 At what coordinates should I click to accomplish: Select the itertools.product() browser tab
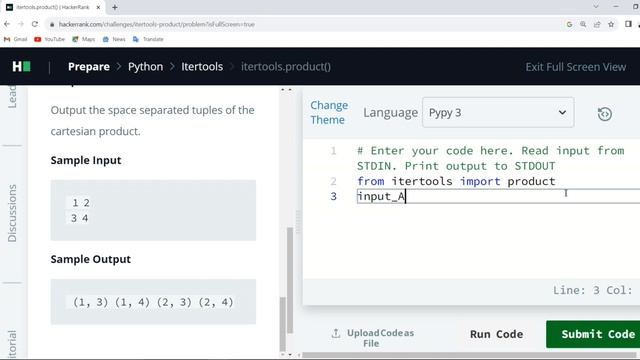[x=53, y=7]
